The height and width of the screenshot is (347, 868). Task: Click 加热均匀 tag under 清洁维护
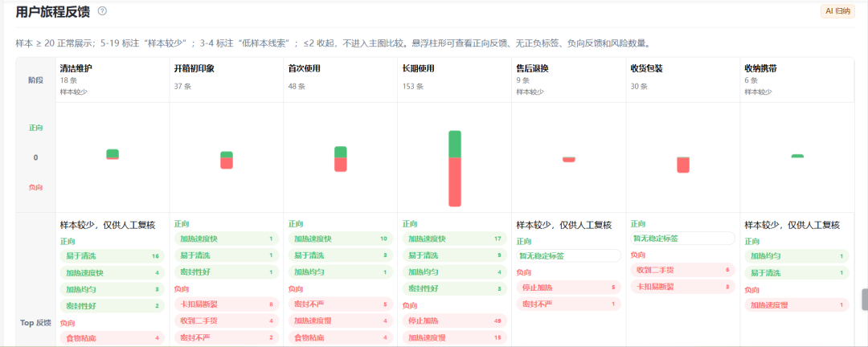coord(113,289)
